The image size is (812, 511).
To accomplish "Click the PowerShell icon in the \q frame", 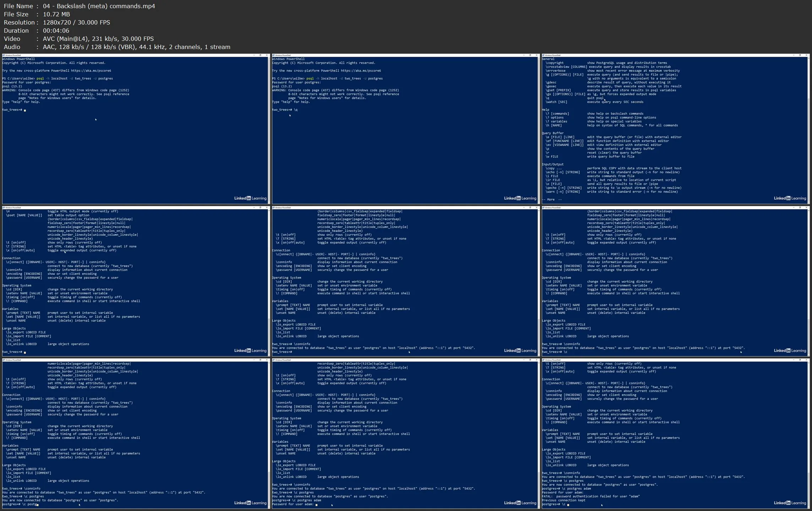I will 274,55.
